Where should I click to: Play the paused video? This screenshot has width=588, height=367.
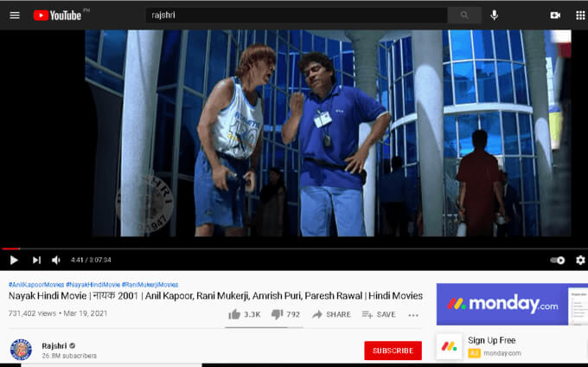(x=14, y=260)
